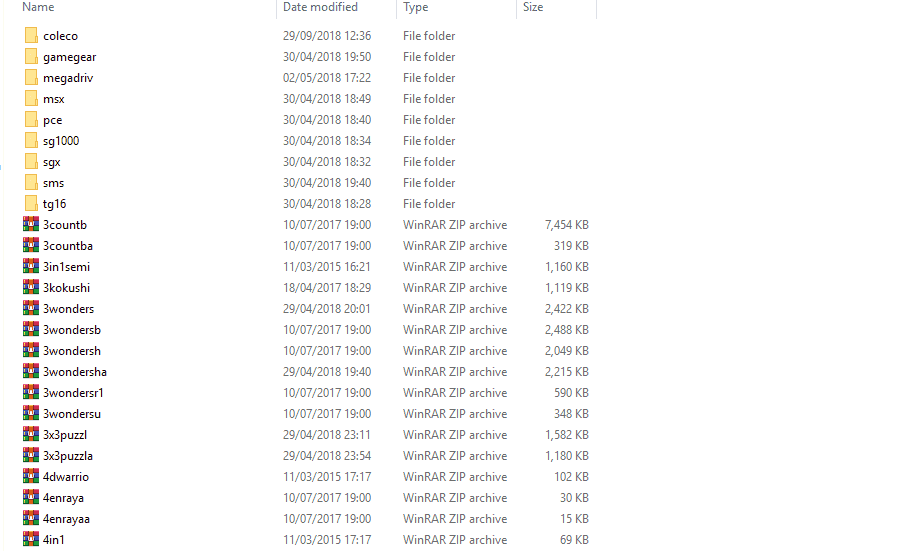897x551 pixels.
Task: Select the 3in1semi file name
Action: [x=66, y=267]
